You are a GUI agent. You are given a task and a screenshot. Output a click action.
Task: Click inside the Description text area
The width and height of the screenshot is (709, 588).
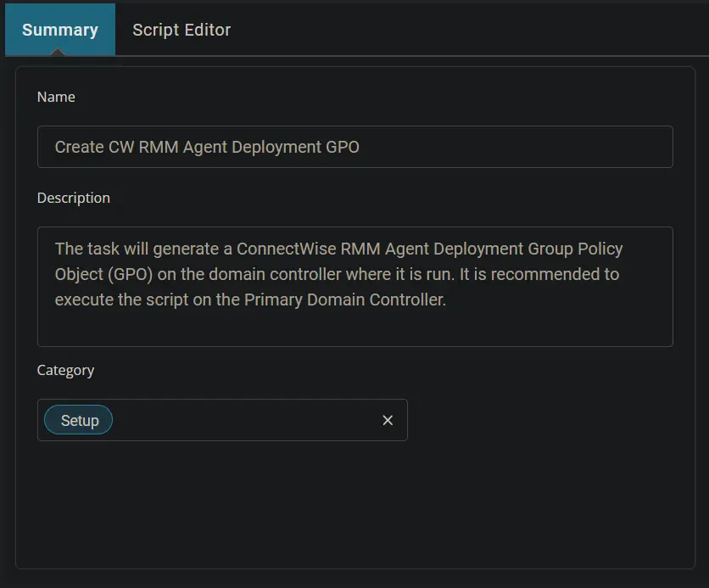(355, 287)
